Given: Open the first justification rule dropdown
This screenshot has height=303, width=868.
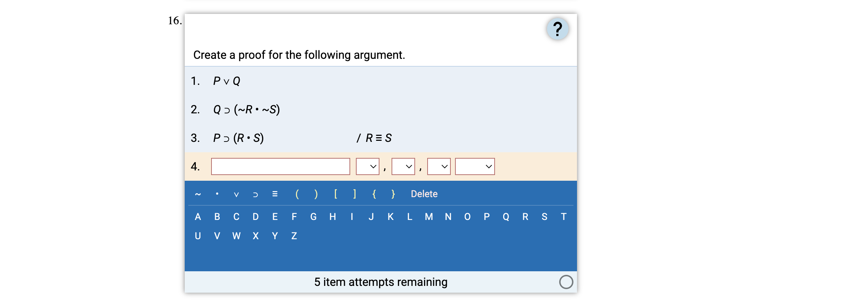Looking at the screenshot, I should click(x=368, y=166).
